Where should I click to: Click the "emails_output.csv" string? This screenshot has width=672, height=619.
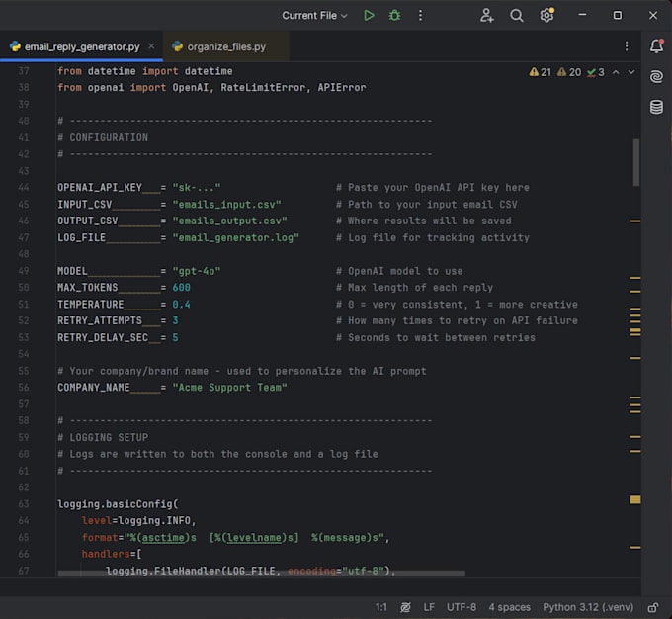click(229, 221)
